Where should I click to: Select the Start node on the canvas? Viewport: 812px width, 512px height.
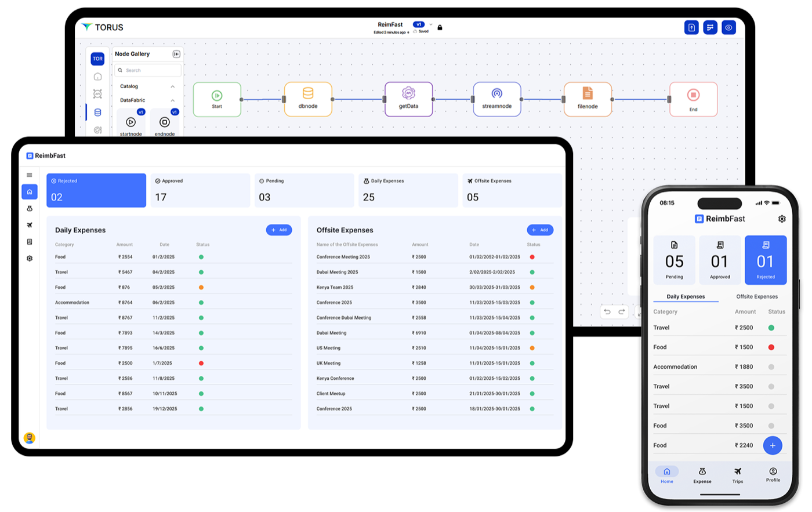point(217,99)
